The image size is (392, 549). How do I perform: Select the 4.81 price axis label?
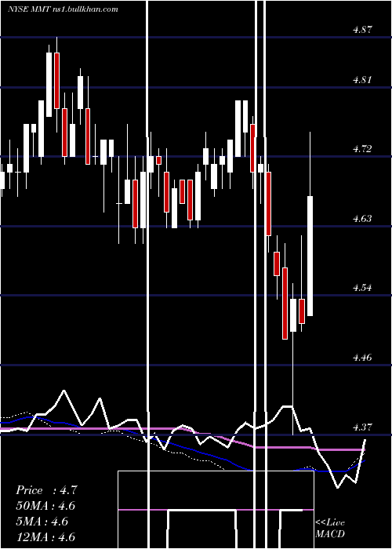click(362, 80)
